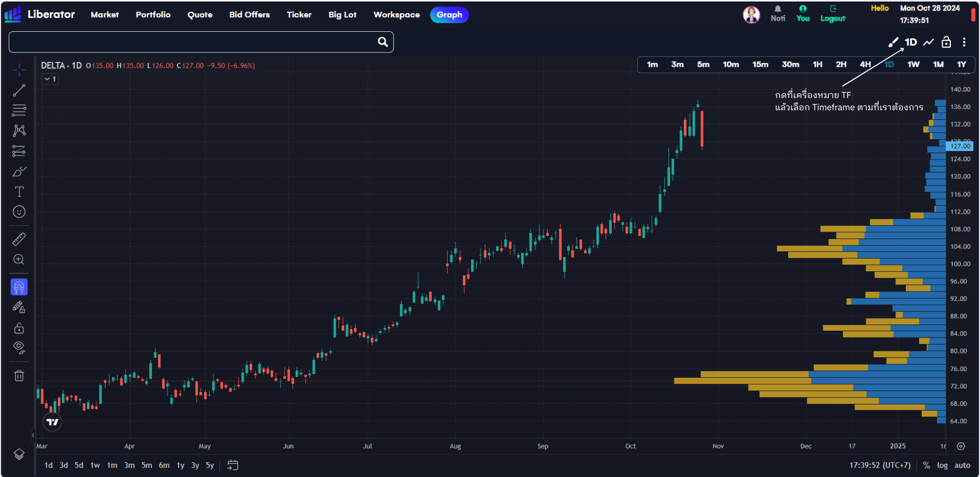980x477 pixels.
Task: Open the Portfolio menu
Action: coord(153,15)
